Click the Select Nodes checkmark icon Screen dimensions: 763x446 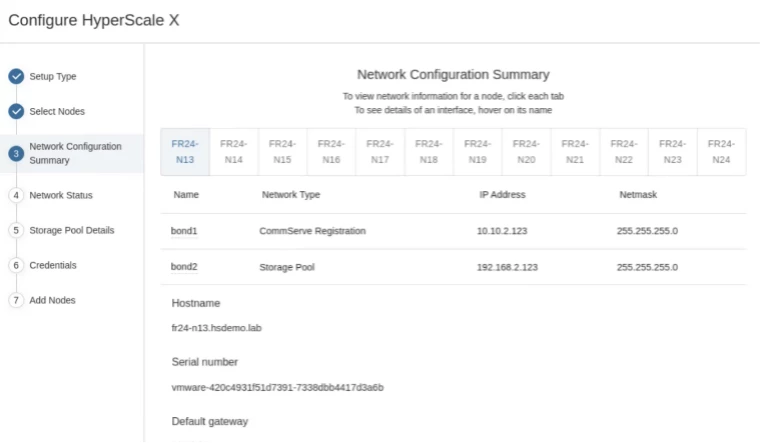click(16, 111)
